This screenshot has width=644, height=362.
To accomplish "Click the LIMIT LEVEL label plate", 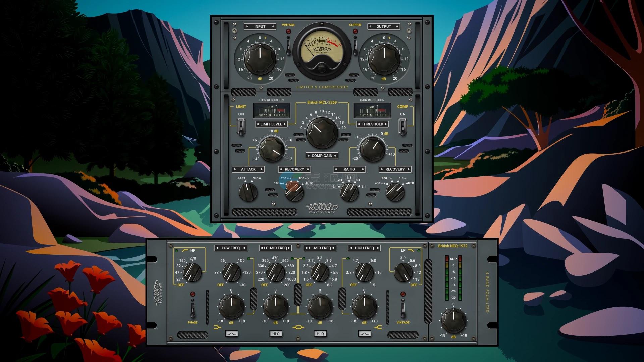I will tap(271, 124).
